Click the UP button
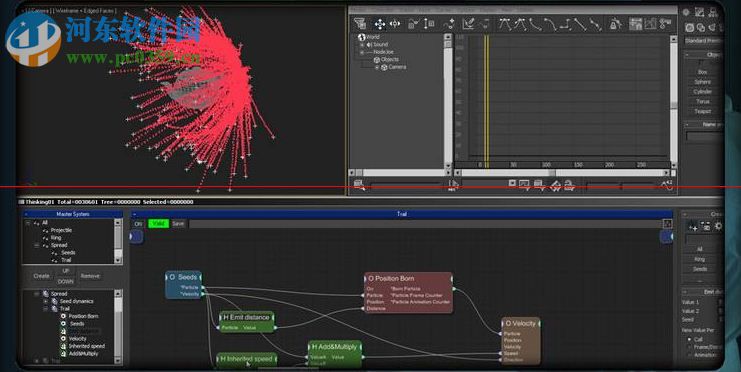Viewport: 741px width, 372px height. (66, 271)
